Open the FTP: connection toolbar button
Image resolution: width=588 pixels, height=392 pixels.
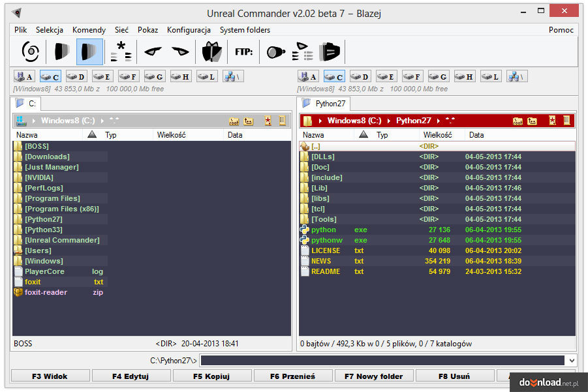coord(244,52)
